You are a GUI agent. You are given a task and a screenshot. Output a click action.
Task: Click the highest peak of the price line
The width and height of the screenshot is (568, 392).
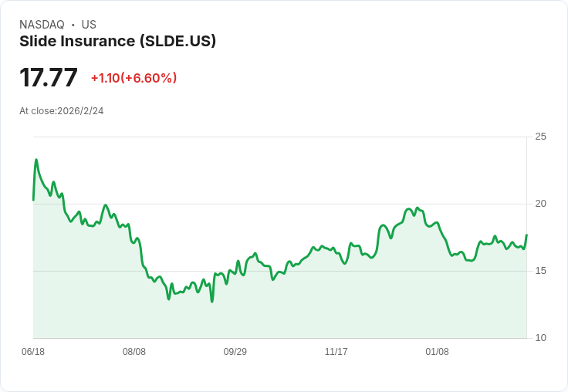pyautogui.click(x=36, y=160)
